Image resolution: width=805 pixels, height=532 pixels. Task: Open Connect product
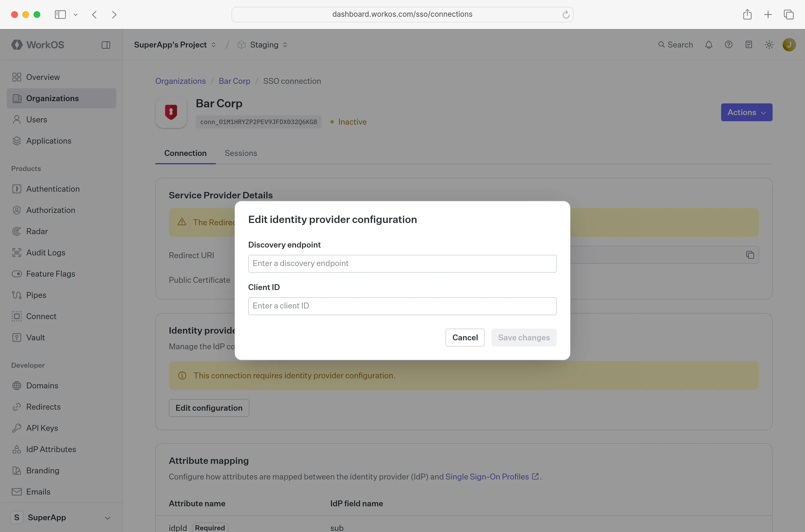pyautogui.click(x=61, y=316)
